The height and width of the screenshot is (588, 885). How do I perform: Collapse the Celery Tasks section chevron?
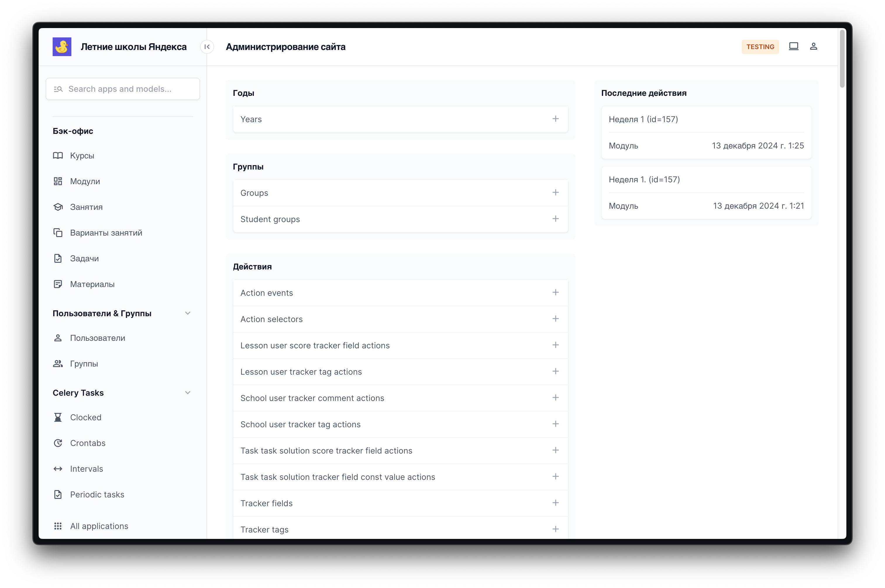188,392
